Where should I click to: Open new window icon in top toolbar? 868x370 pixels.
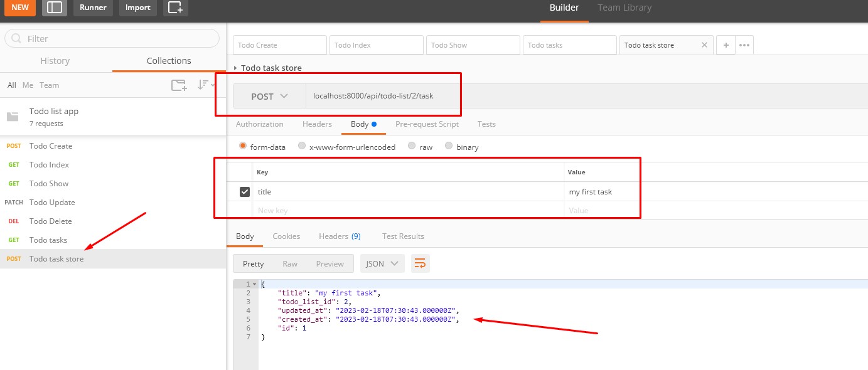click(175, 8)
